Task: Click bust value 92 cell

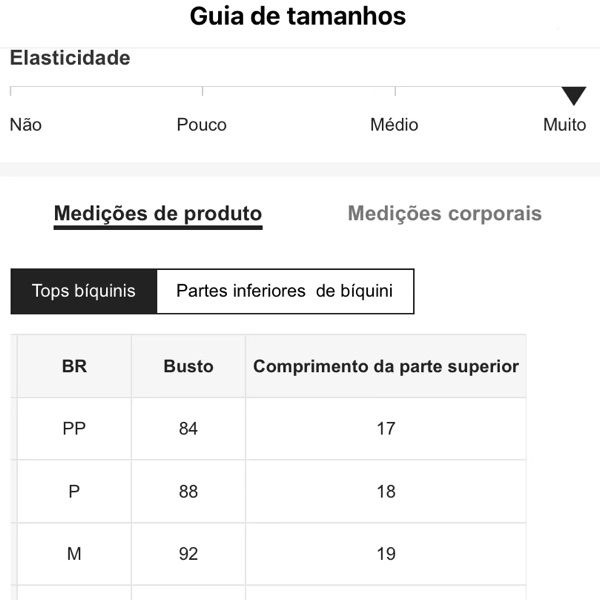Action: coord(188,553)
